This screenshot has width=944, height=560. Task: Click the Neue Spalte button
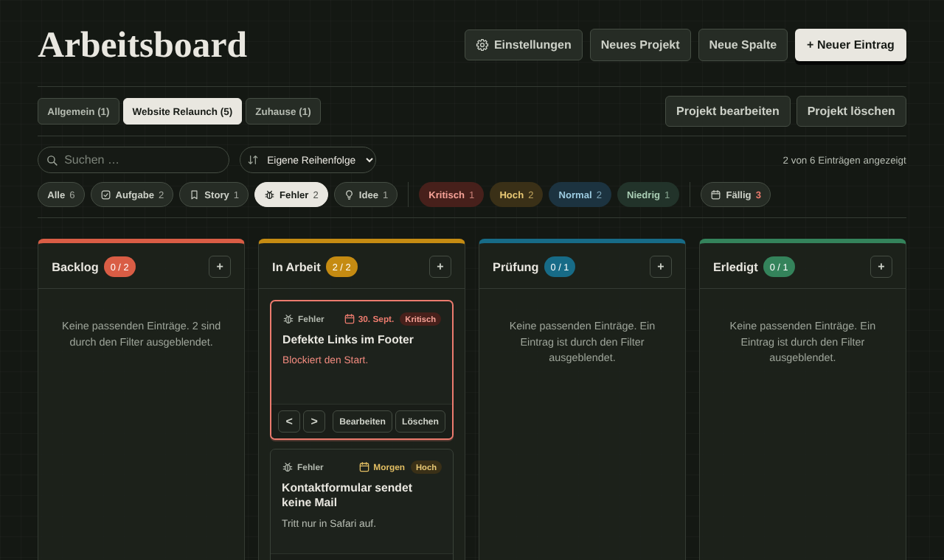tap(743, 45)
